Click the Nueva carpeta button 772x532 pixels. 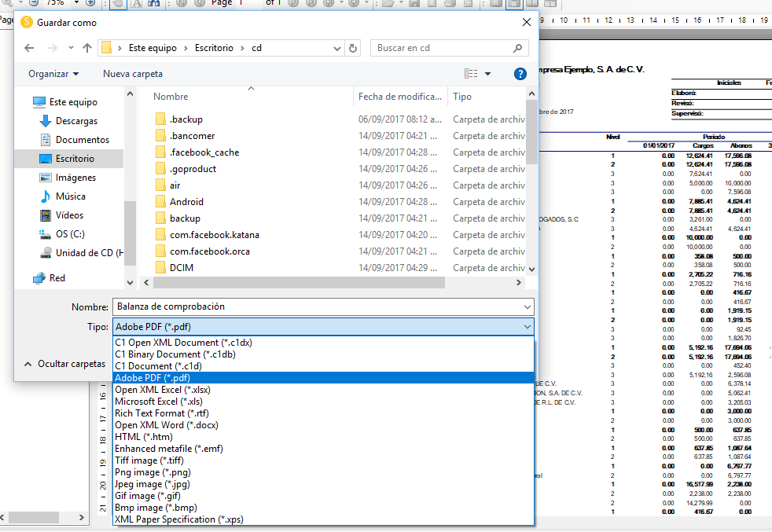[133, 74]
